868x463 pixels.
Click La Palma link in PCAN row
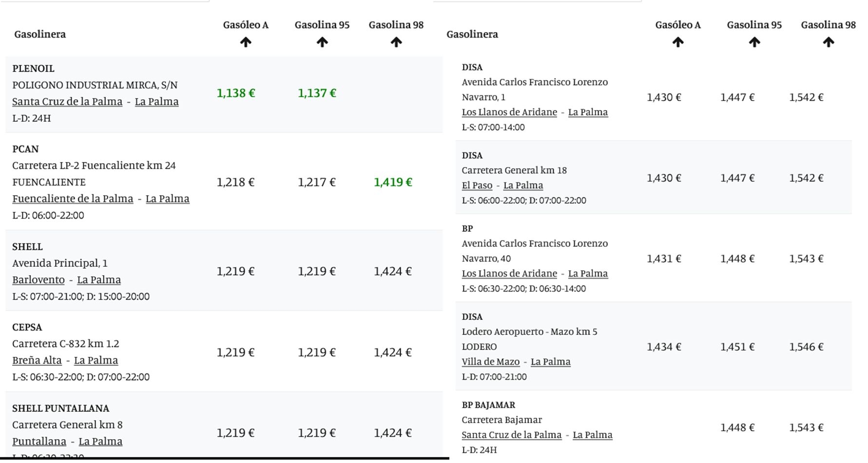coord(167,199)
